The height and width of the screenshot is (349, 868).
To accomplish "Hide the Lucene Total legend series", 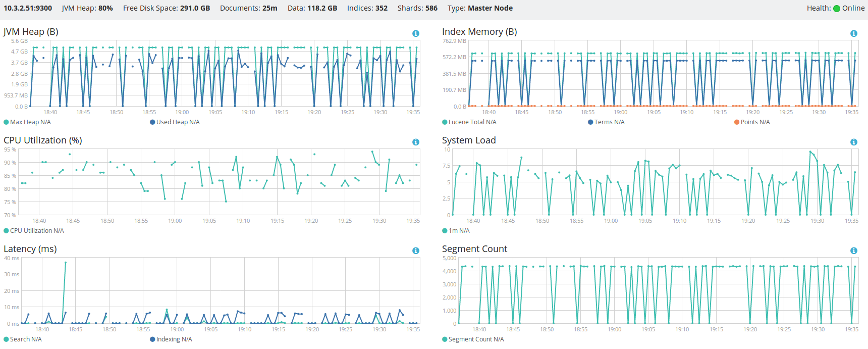I will pyautogui.click(x=469, y=122).
